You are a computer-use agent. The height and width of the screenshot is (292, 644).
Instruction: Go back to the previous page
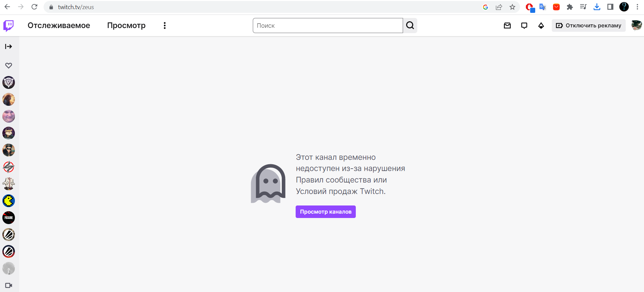pyautogui.click(x=7, y=7)
